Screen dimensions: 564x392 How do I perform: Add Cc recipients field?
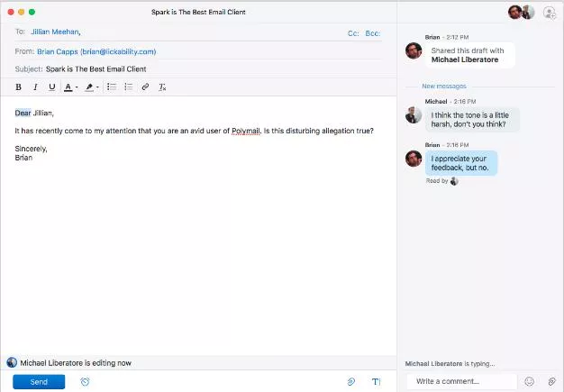353,32
